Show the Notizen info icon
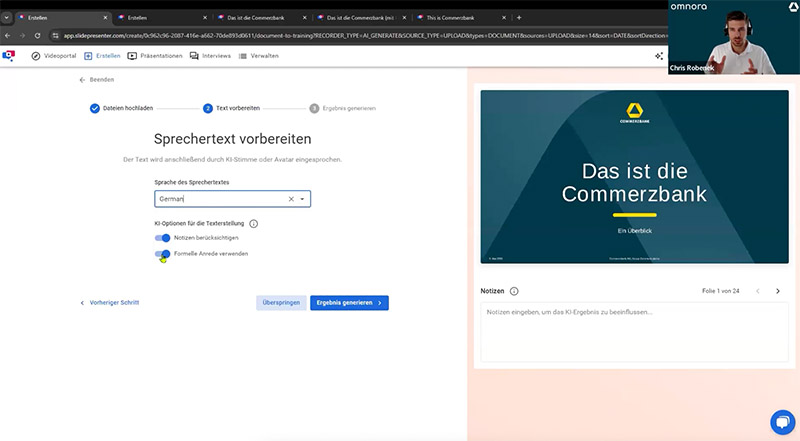 (514, 291)
